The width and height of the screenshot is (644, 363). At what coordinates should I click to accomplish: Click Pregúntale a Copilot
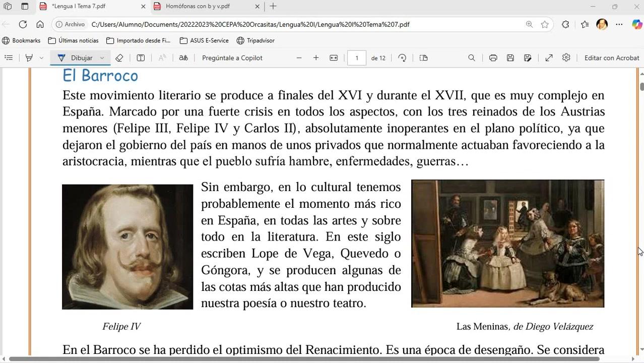click(232, 58)
